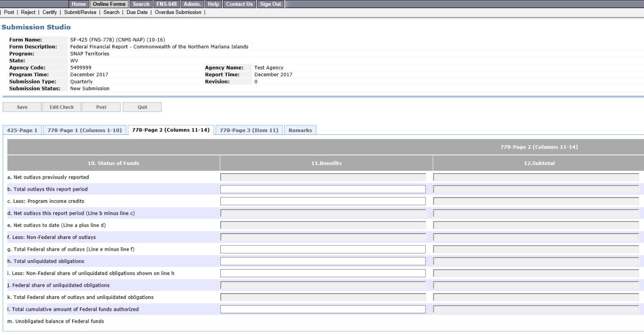This screenshot has height=335, width=644.
Task: Run the Edit Check button
Action: click(62, 107)
